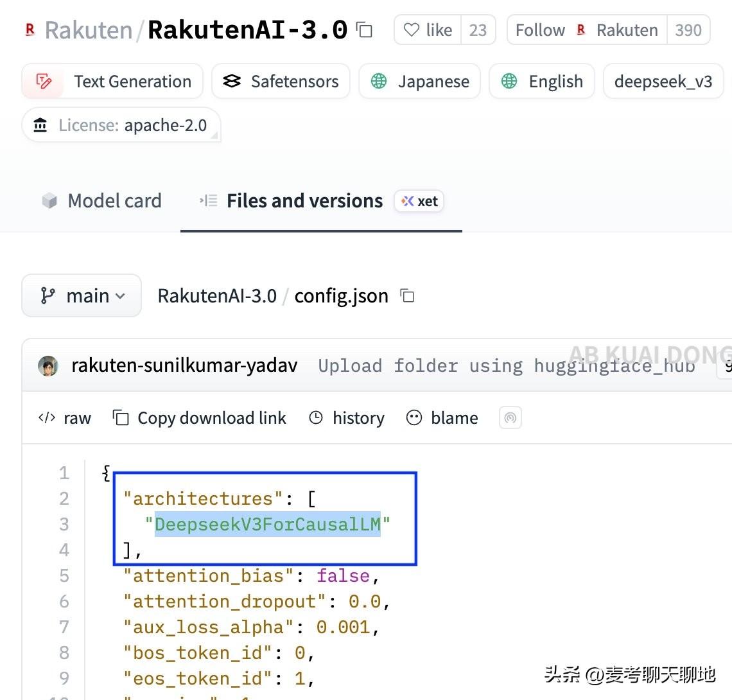Click globe icon on Japanese tag
The image size is (732, 700).
379,82
